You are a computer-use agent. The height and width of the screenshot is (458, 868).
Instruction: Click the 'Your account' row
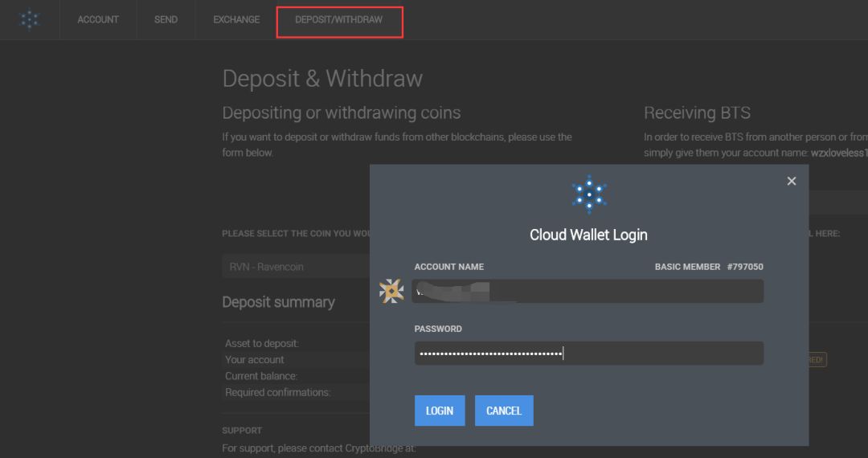(x=296, y=359)
